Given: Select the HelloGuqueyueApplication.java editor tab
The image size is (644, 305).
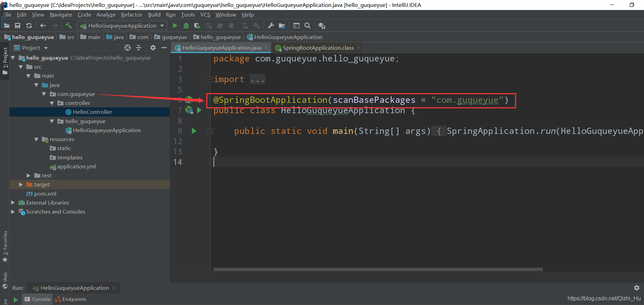Looking at the screenshot, I should [221, 48].
